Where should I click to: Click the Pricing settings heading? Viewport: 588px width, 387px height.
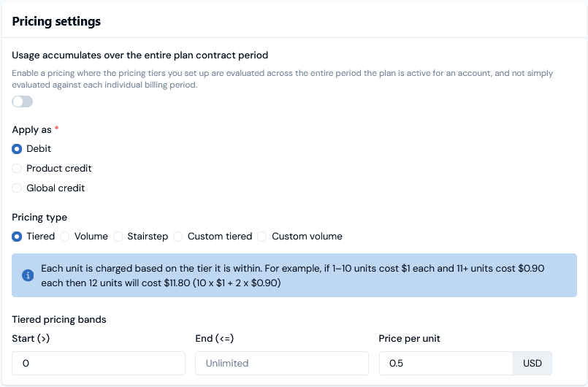click(56, 21)
